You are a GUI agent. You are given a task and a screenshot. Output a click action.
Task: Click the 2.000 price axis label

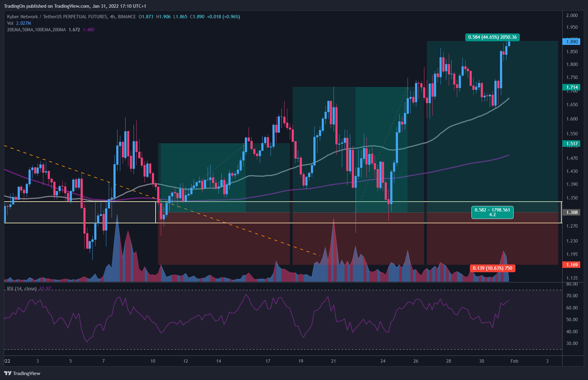572,15
